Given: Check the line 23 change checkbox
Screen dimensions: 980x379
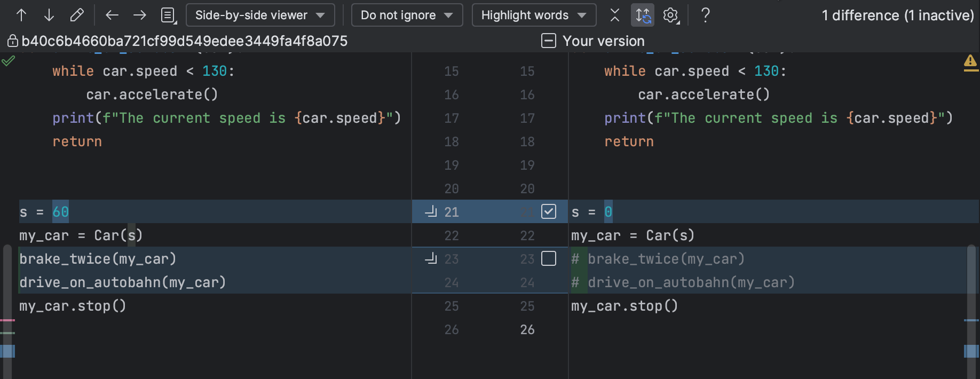Looking at the screenshot, I should pos(549,258).
